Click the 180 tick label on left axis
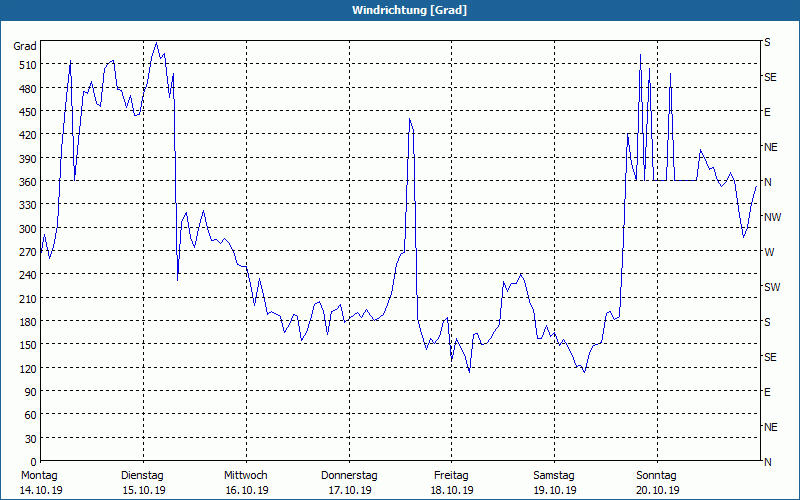800x500 pixels. pyautogui.click(x=25, y=322)
